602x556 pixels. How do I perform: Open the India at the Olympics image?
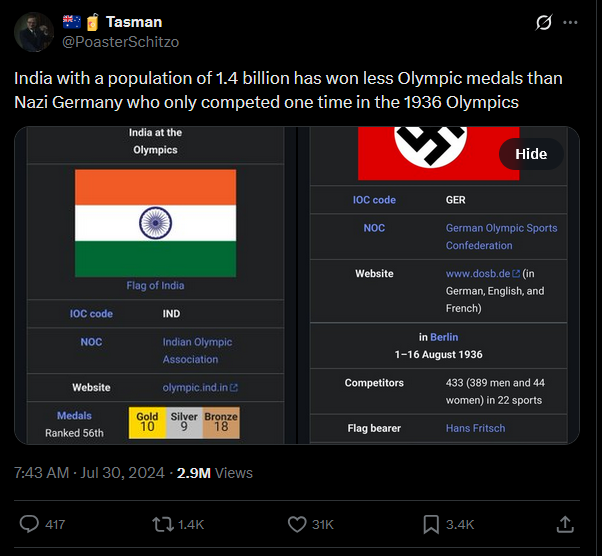point(155,285)
